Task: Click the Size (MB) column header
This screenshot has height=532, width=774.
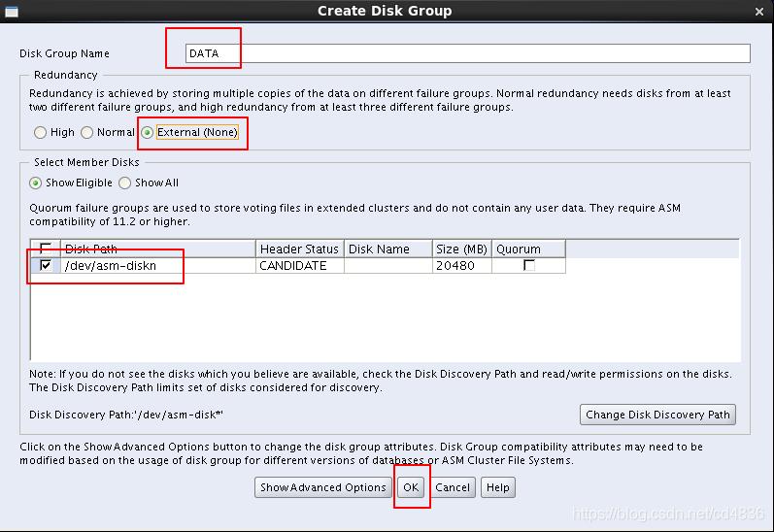Action: (x=461, y=249)
